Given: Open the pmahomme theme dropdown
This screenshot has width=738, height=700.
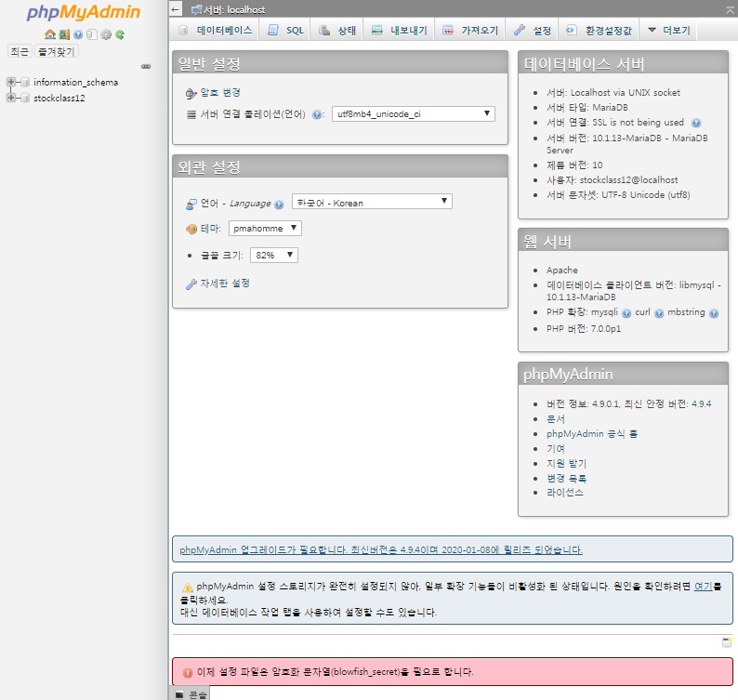Looking at the screenshot, I should point(265,228).
